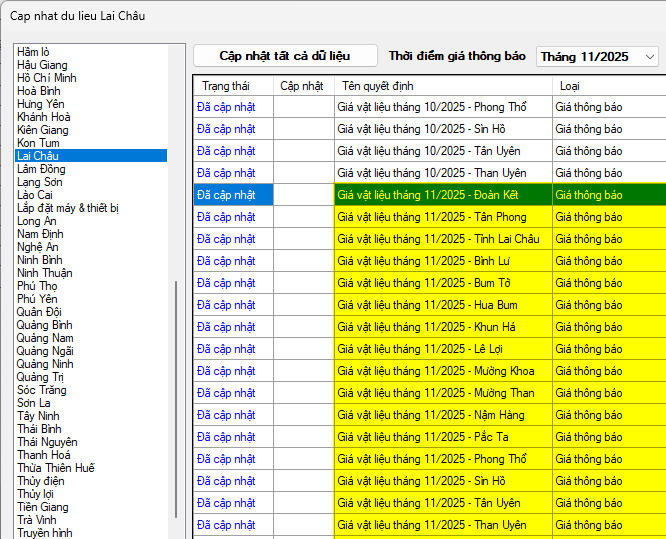Select row 'Giá vật liệu tháng 10/2025 - Phong Thổ'
This screenshot has height=539, width=666.
pyautogui.click(x=432, y=107)
